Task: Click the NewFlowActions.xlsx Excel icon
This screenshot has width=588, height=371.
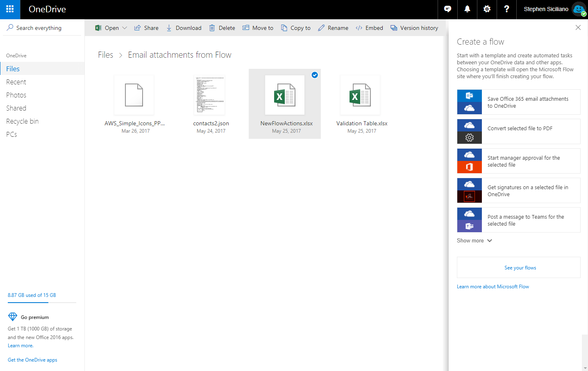Action: click(x=285, y=95)
